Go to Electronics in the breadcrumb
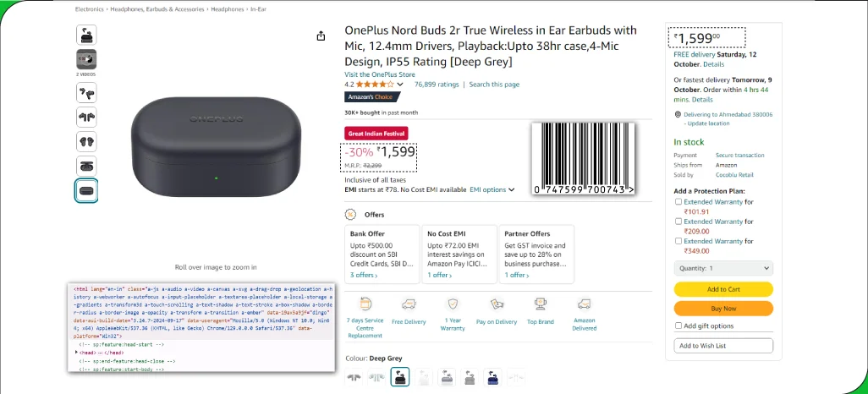This screenshot has height=394, width=868. [89, 8]
